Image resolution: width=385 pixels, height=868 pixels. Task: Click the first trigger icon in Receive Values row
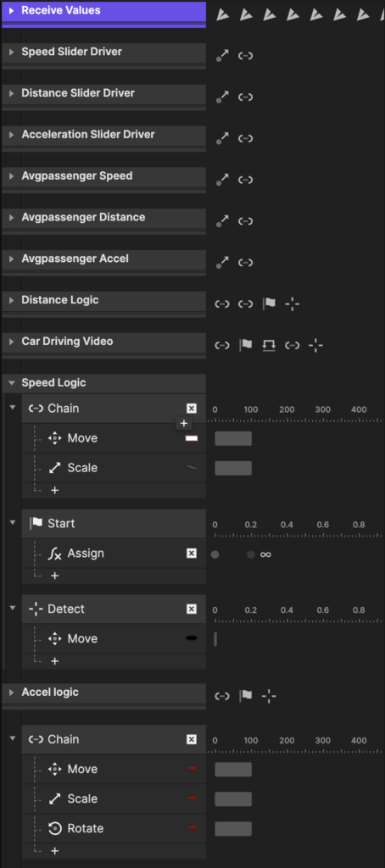222,14
